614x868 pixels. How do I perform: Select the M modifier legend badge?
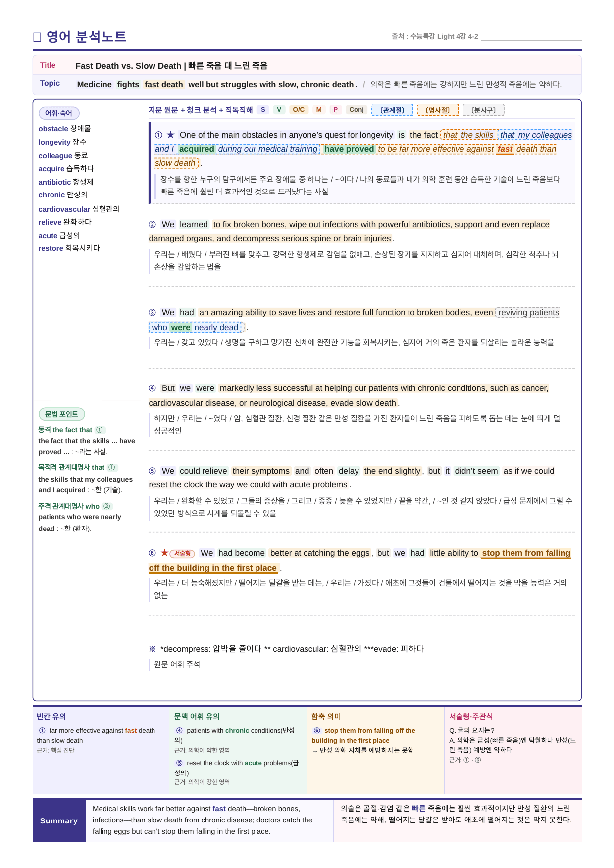click(x=319, y=110)
